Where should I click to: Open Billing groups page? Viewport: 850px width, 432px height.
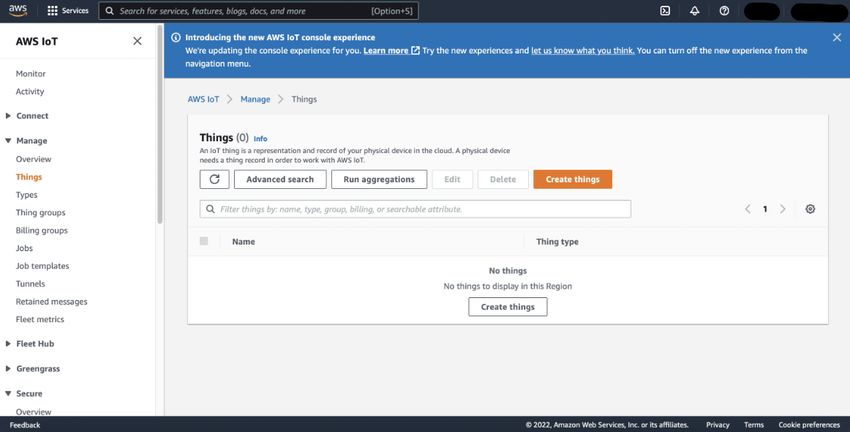click(x=42, y=230)
